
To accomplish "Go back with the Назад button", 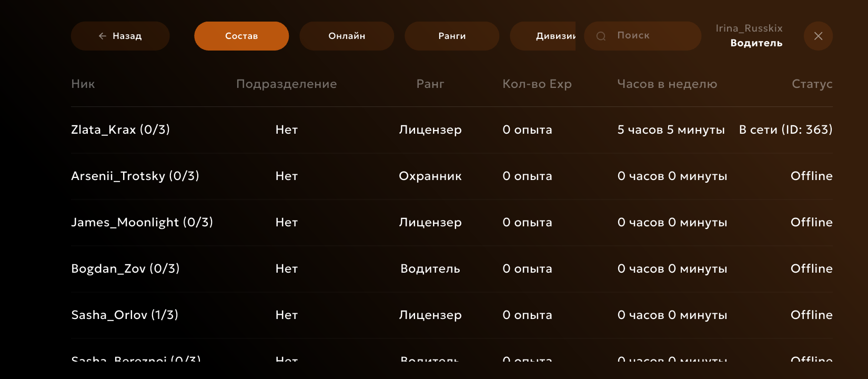I will 120,36.
